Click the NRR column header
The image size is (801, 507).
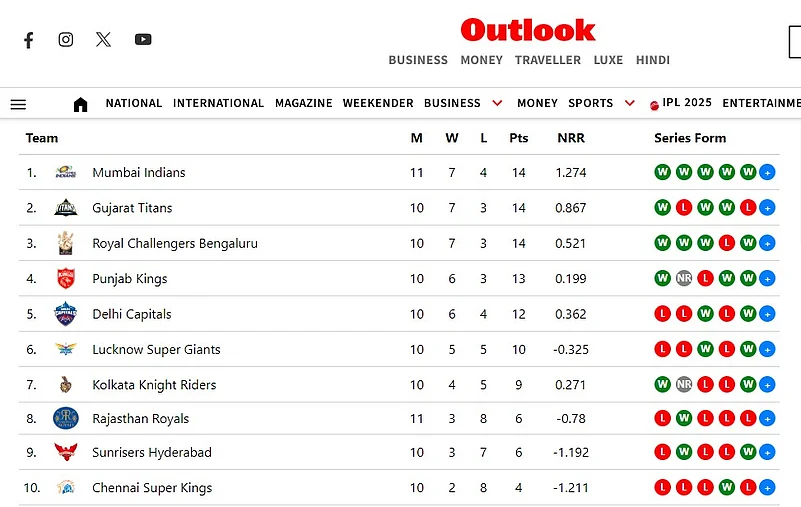pyautogui.click(x=571, y=138)
